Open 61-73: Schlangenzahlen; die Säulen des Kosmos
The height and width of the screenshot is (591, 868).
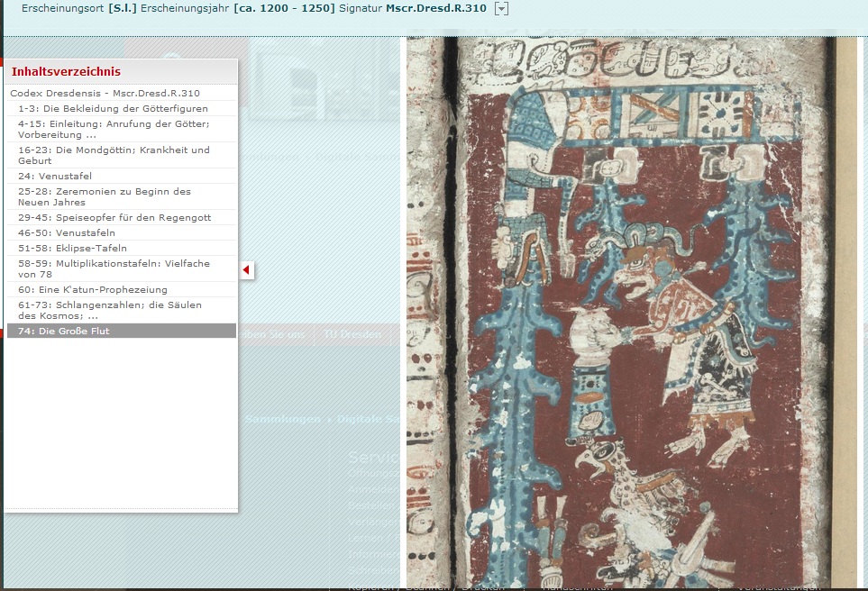(x=110, y=310)
